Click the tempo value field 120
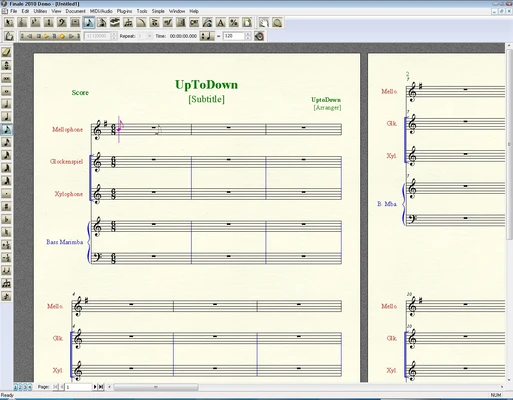Image resolution: width=513 pixels, height=400 pixels. click(x=234, y=36)
